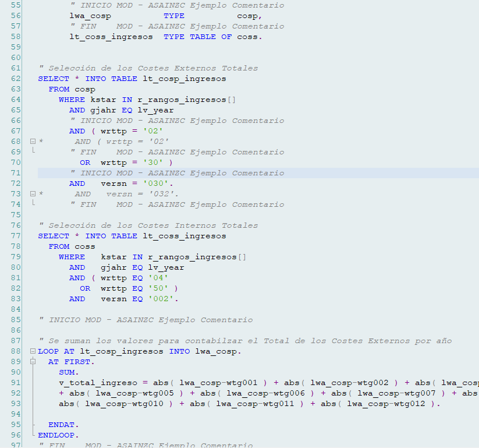This screenshot has width=479, height=448.
Task: Click 'lv_year' on line 65
Action: pos(155,110)
